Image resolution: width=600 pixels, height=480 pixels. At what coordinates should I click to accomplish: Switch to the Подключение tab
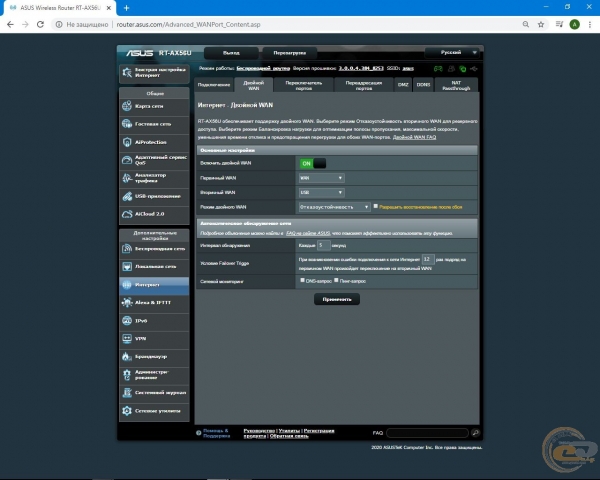pyautogui.click(x=214, y=85)
